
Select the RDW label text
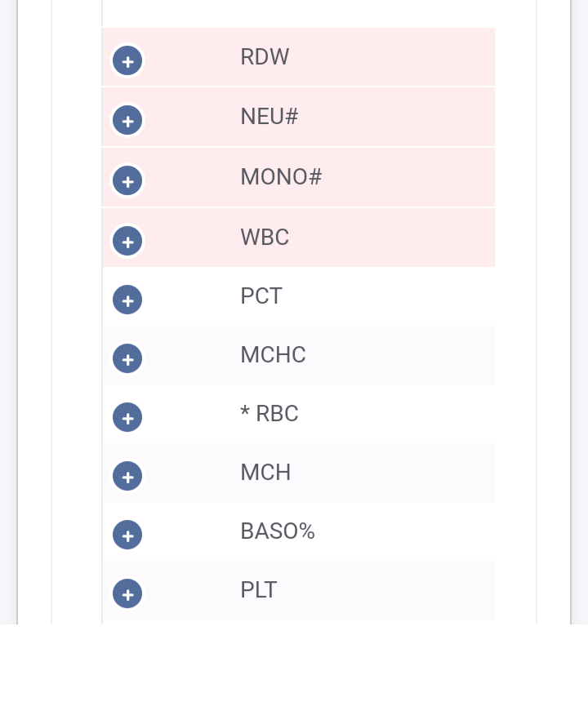click(265, 57)
